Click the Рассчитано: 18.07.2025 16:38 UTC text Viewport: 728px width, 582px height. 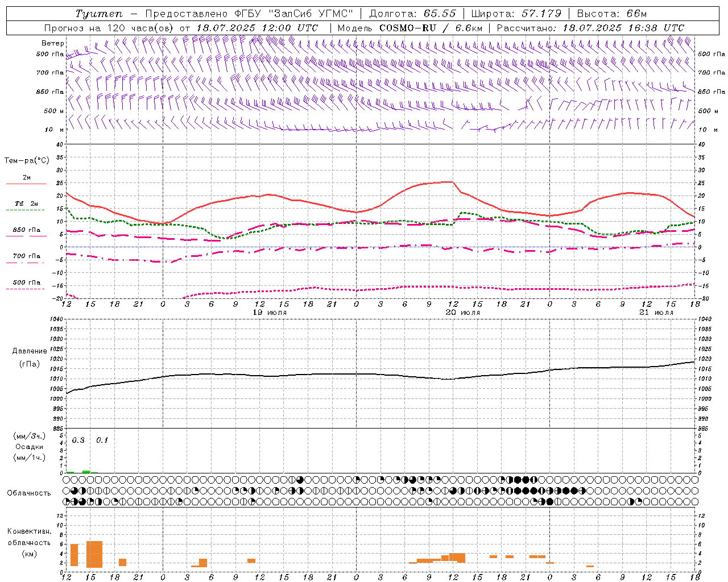click(x=590, y=28)
